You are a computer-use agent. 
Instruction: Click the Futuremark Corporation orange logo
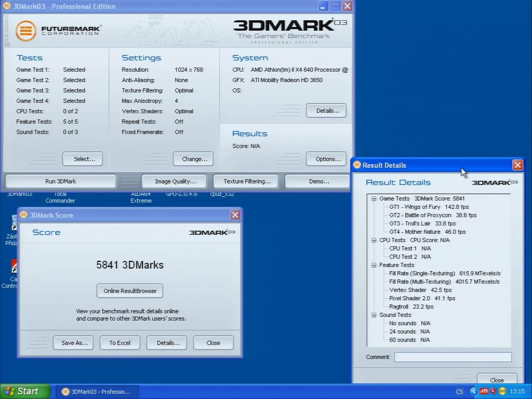pos(26,31)
